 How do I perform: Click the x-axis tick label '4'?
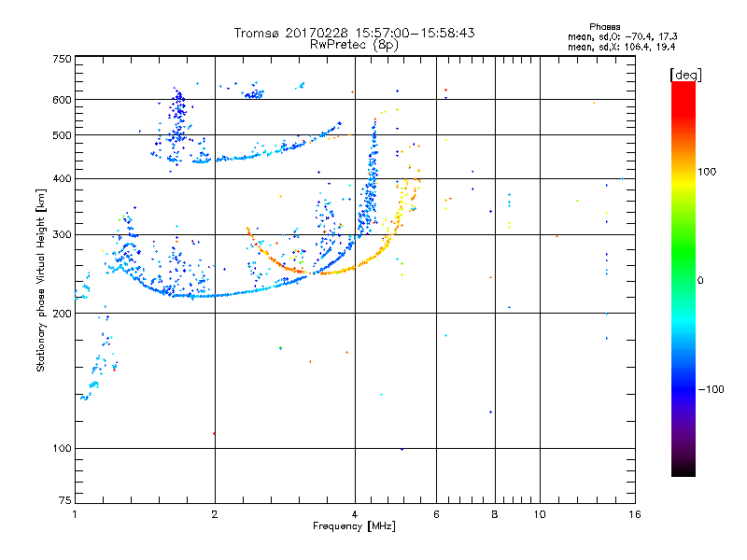pyautogui.click(x=355, y=514)
